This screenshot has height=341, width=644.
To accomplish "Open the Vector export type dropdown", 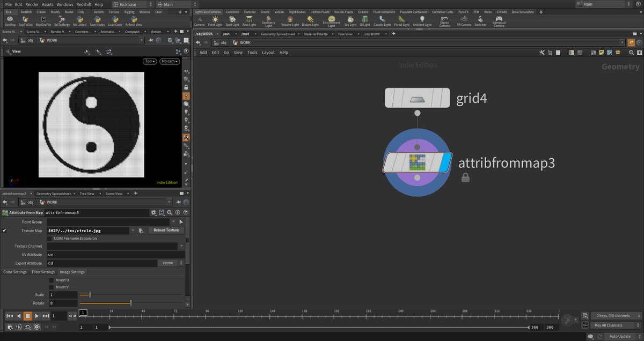I will (171, 263).
